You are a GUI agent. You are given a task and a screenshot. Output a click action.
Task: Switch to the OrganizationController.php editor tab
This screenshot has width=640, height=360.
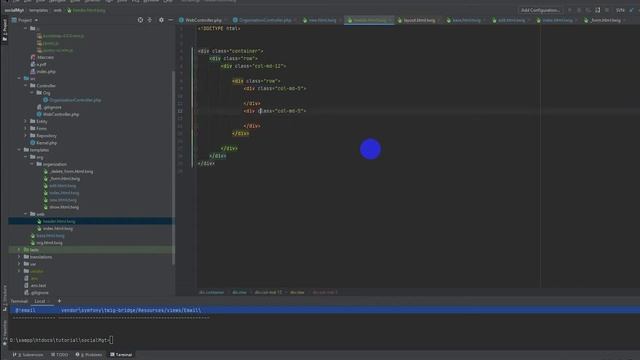click(262, 20)
